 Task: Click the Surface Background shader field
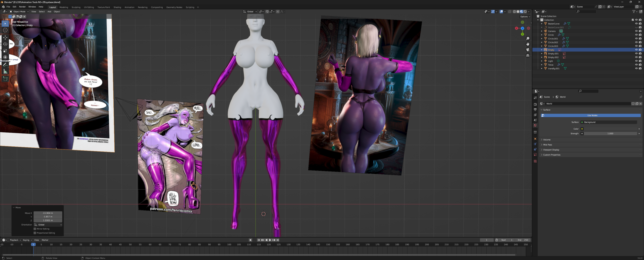609,122
